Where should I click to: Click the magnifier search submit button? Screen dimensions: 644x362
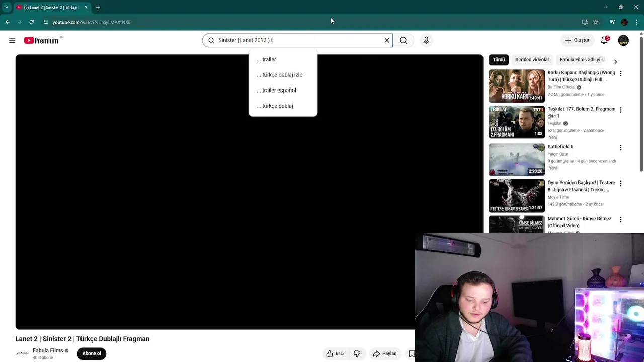coord(404,40)
